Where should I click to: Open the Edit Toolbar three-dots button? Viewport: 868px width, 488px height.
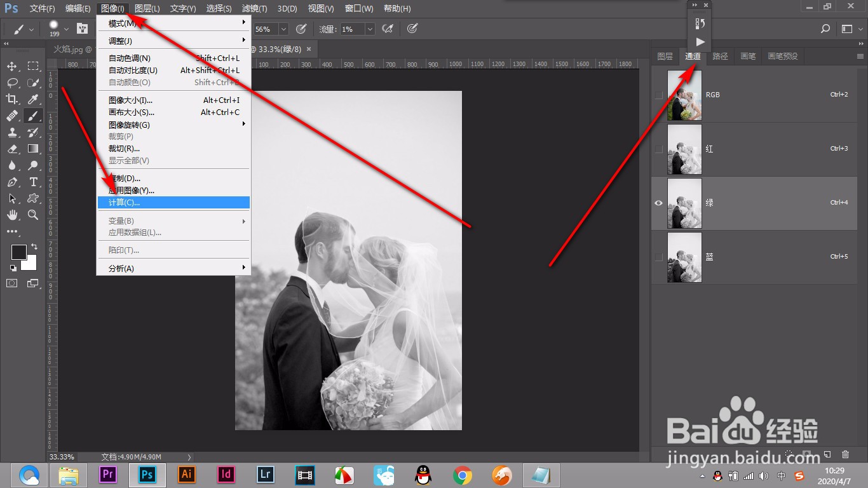(12, 231)
